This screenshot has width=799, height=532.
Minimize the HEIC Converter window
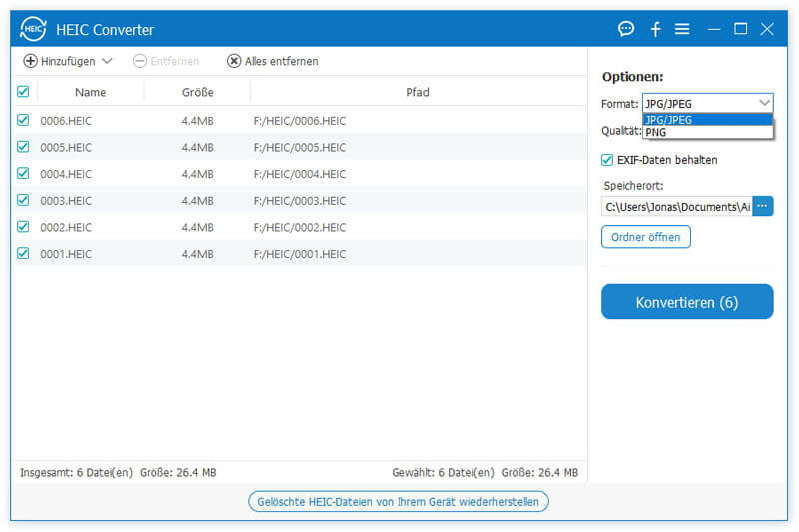tap(713, 29)
